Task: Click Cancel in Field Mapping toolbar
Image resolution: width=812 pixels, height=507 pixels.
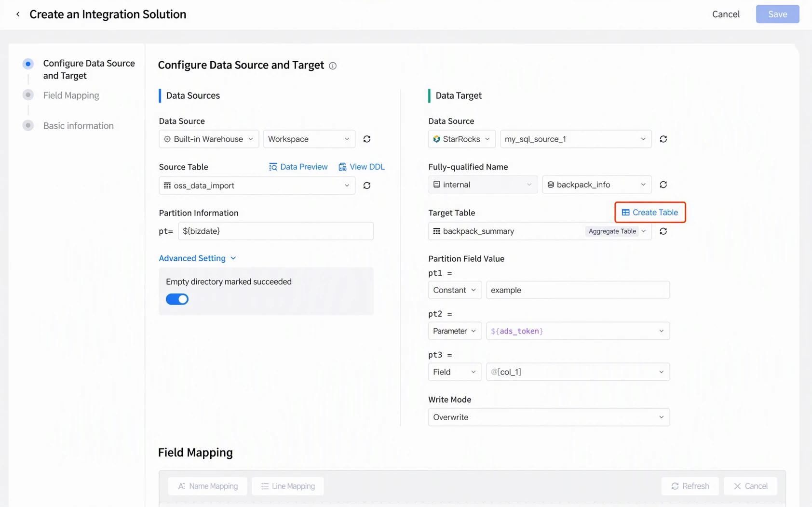Action: pos(750,486)
